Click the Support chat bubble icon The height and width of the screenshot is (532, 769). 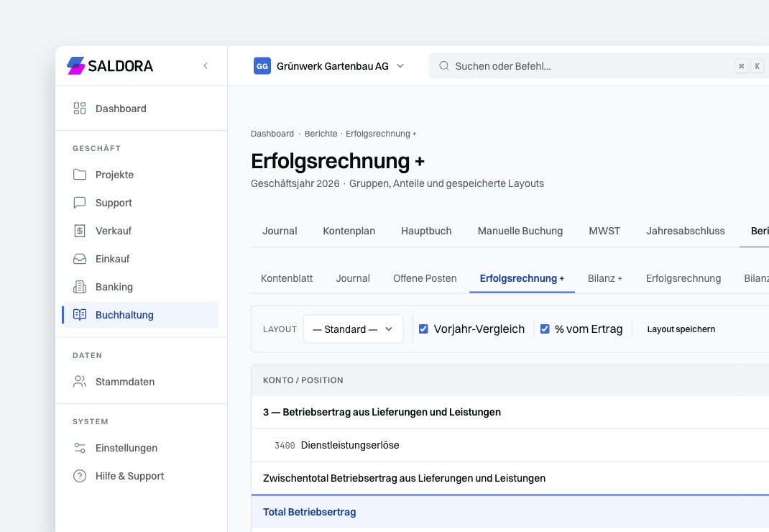pos(80,203)
